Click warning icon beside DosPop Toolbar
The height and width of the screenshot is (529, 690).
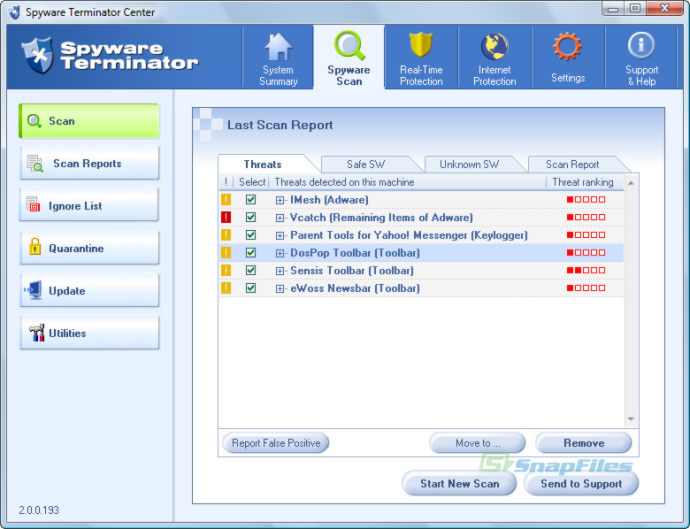(x=226, y=253)
